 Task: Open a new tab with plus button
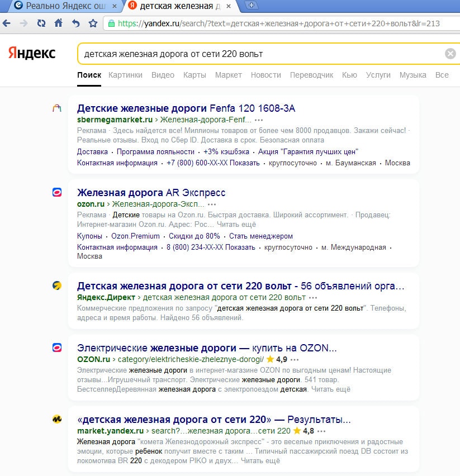252,5
